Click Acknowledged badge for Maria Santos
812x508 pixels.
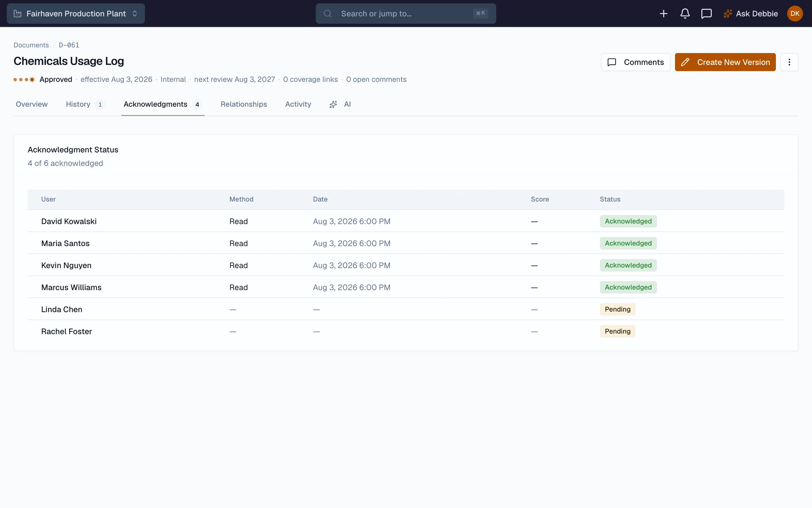coord(628,243)
